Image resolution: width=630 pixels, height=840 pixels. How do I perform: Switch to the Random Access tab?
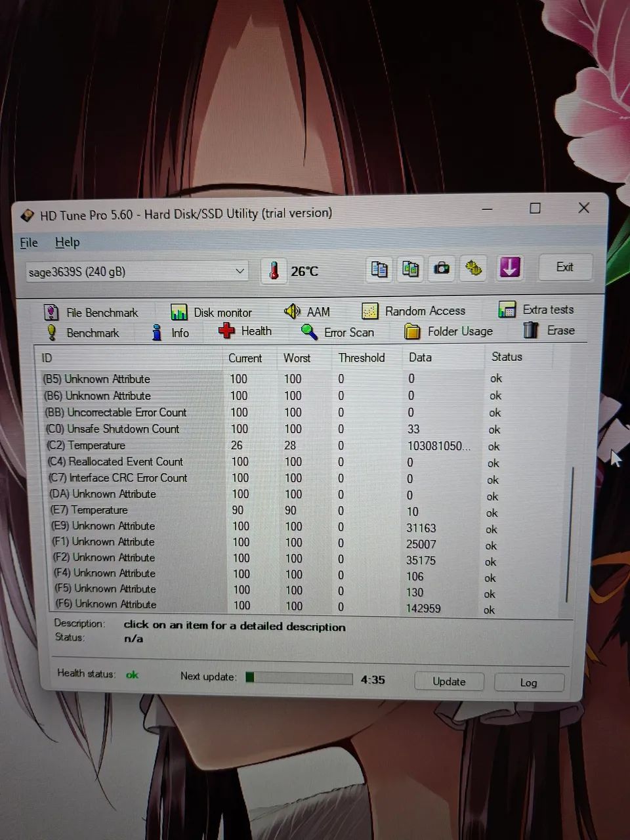(413, 310)
